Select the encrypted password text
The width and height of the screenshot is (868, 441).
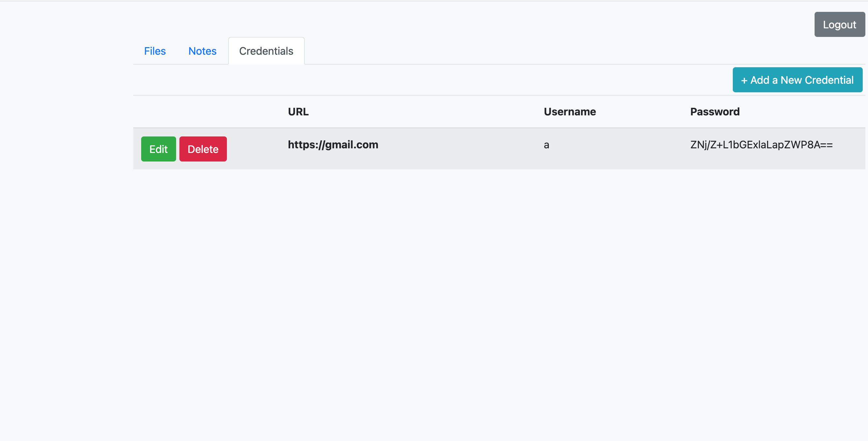[x=761, y=145]
